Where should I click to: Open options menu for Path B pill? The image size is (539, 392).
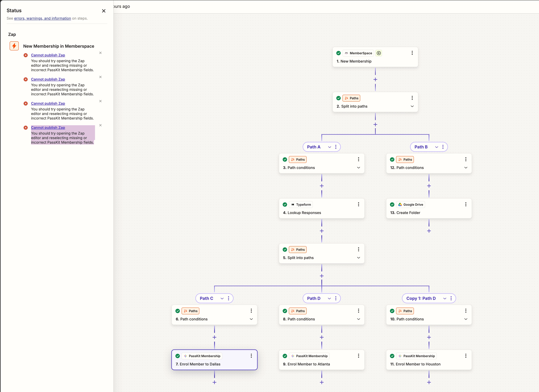[x=443, y=147]
